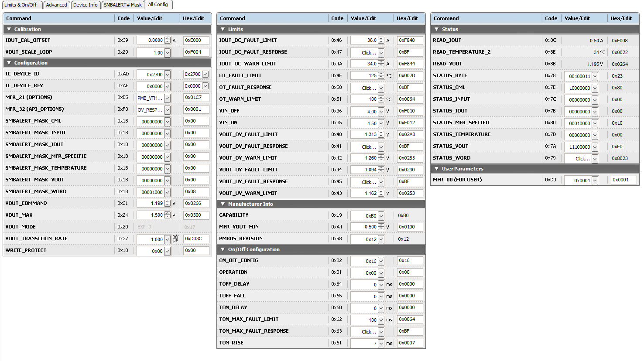Open the STATUS_WORD Click... dropdown
The height and width of the screenshot is (361, 644).
595,159
